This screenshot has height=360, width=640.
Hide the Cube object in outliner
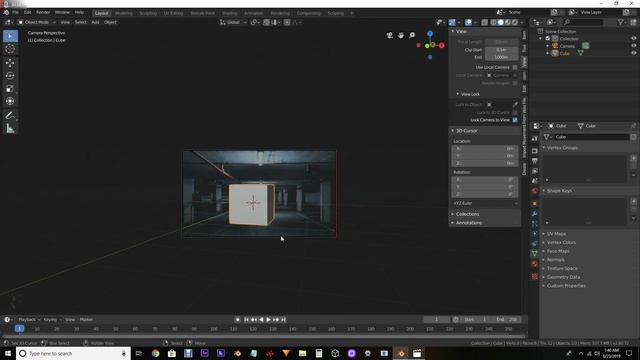pyautogui.click(x=633, y=53)
